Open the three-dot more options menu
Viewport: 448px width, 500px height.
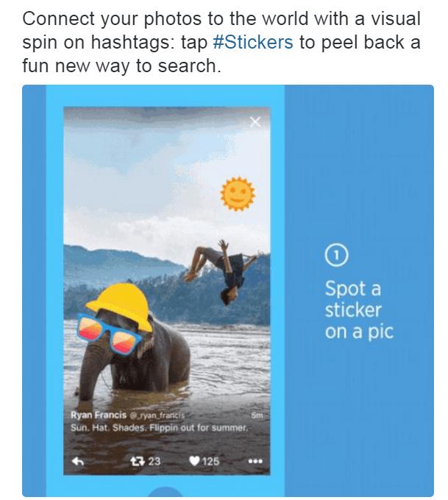point(255,461)
